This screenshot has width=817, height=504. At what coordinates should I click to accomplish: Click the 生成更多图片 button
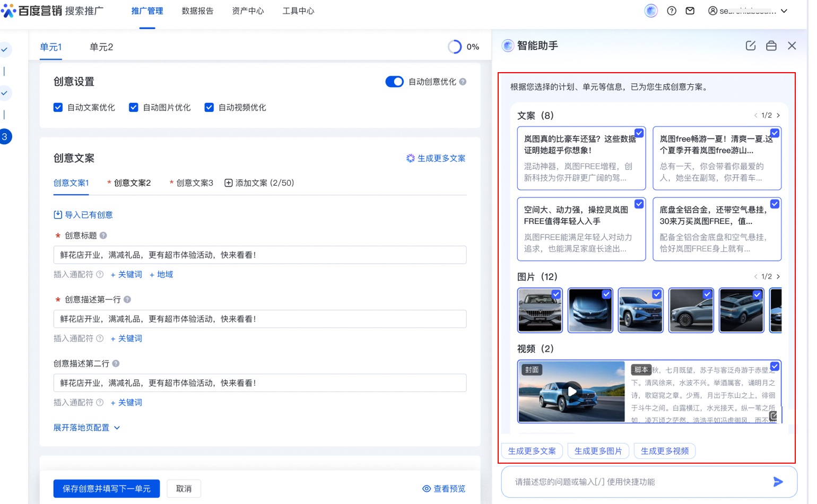pyautogui.click(x=598, y=451)
